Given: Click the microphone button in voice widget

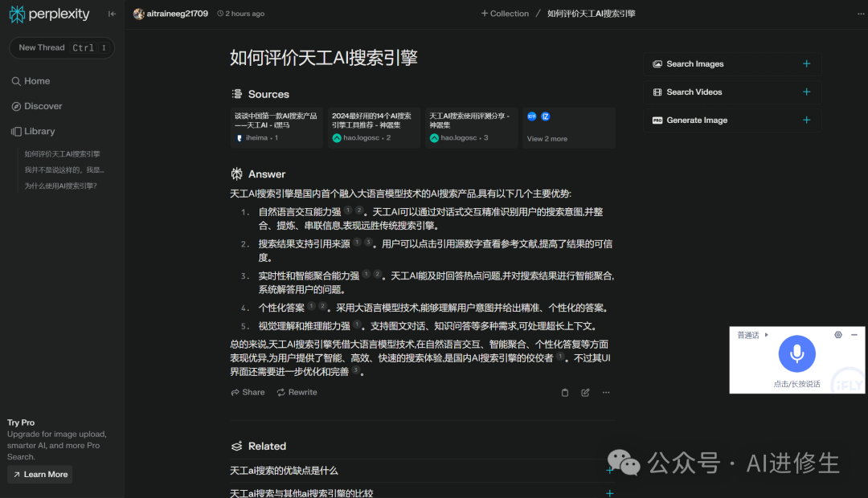Looking at the screenshot, I should [796, 353].
